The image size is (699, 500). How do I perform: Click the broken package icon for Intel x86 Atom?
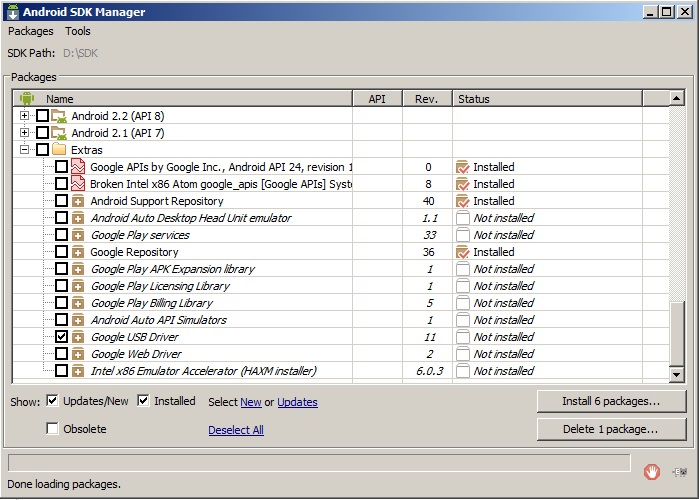[78, 184]
